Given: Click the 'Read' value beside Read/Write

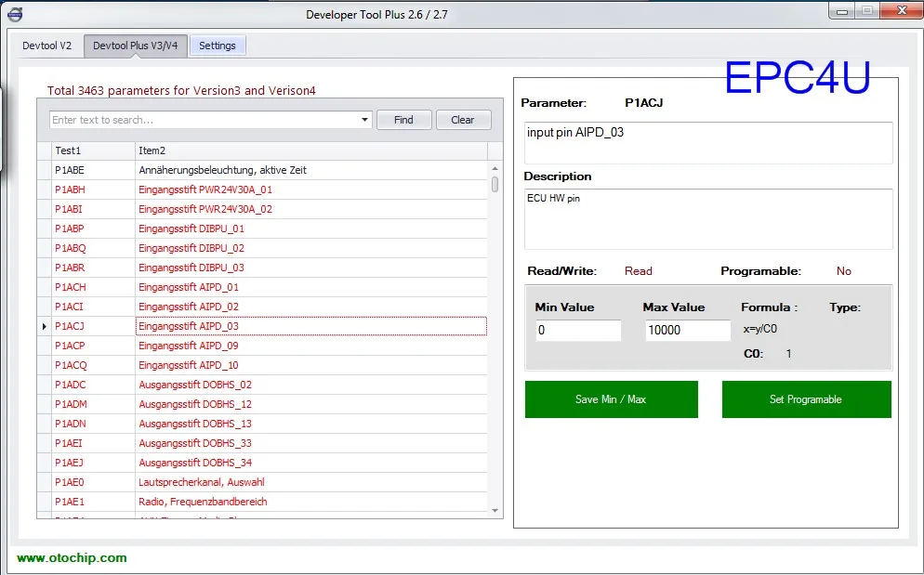Looking at the screenshot, I should 639,271.
